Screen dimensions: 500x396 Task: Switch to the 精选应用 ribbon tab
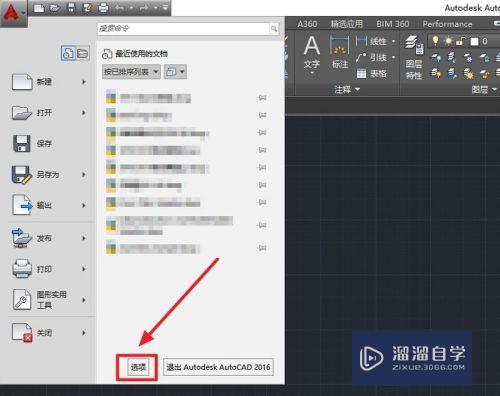coord(346,24)
